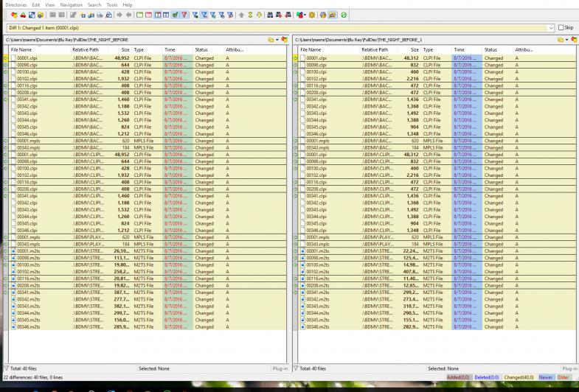579x392 pixels.
Task: Click the third binoculars find icon
Action: point(288,15)
